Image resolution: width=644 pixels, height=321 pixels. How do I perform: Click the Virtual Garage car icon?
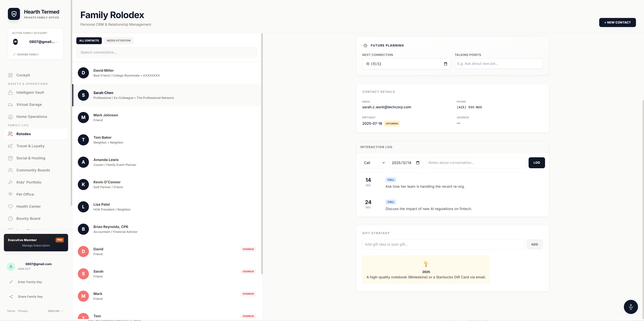10,105
